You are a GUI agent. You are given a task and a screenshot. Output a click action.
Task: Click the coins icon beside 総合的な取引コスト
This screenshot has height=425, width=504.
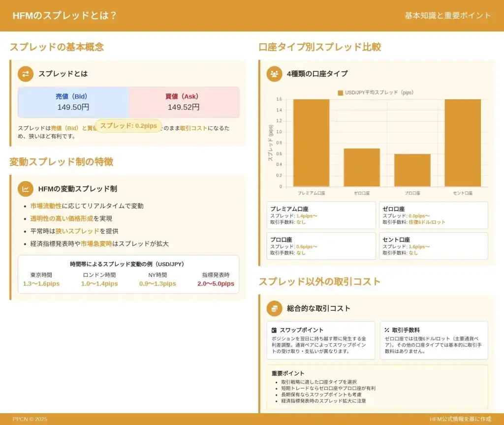pyautogui.click(x=274, y=308)
